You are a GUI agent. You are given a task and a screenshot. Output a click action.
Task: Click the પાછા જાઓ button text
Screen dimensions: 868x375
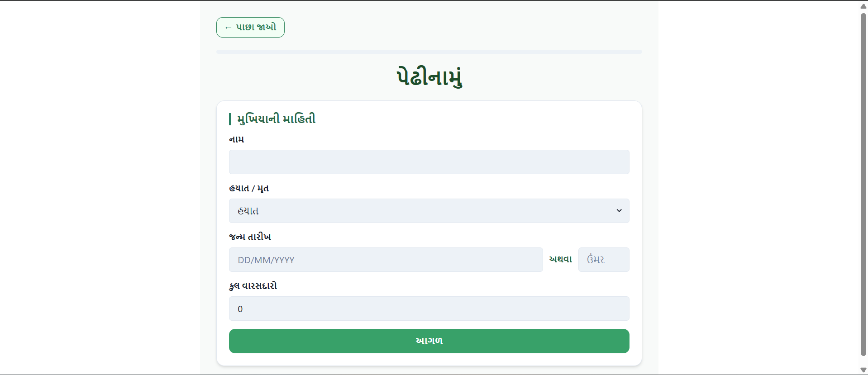coord(256,27)
